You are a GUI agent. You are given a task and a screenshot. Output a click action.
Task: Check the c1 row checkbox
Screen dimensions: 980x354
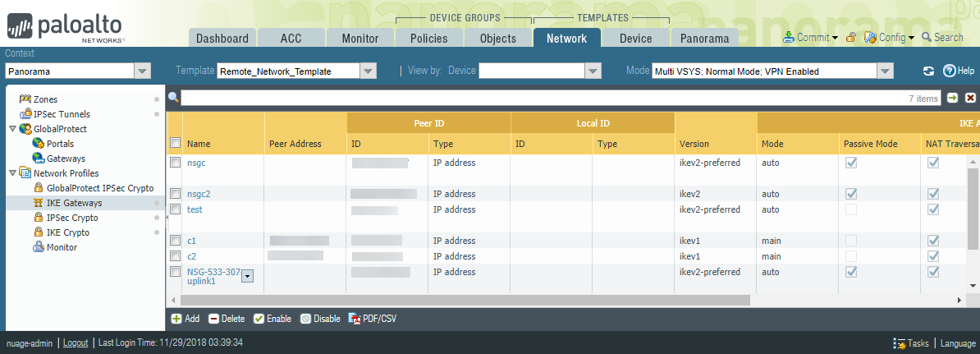click(176, 241)
